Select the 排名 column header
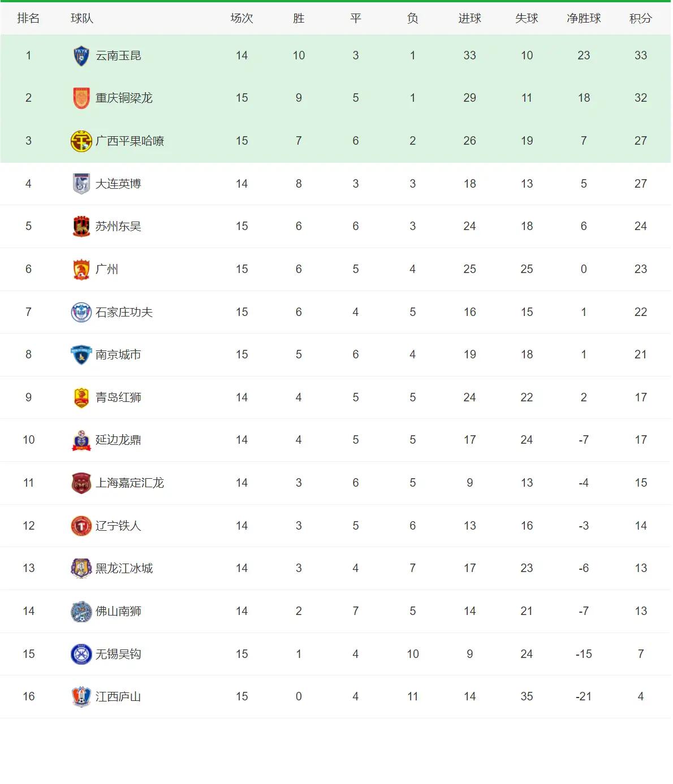This screenshot has width=673, height=784. tap(28, 18)
